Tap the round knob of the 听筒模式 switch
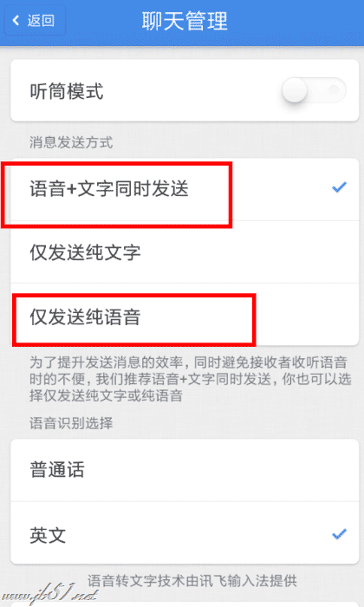 [x=295, y=90]
